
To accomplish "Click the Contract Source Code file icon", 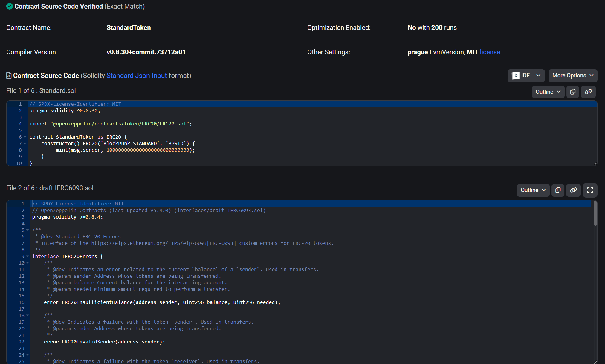I will coord(9,76).
